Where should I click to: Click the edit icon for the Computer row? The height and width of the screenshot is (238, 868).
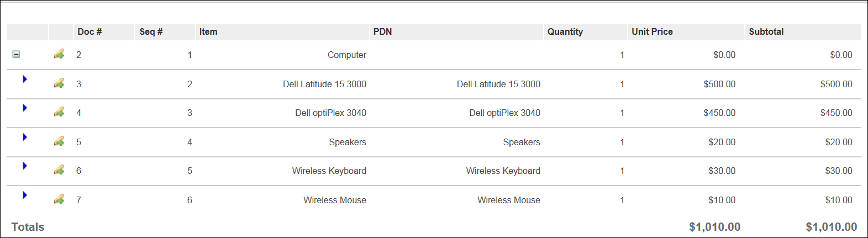(x=59, y=54)
